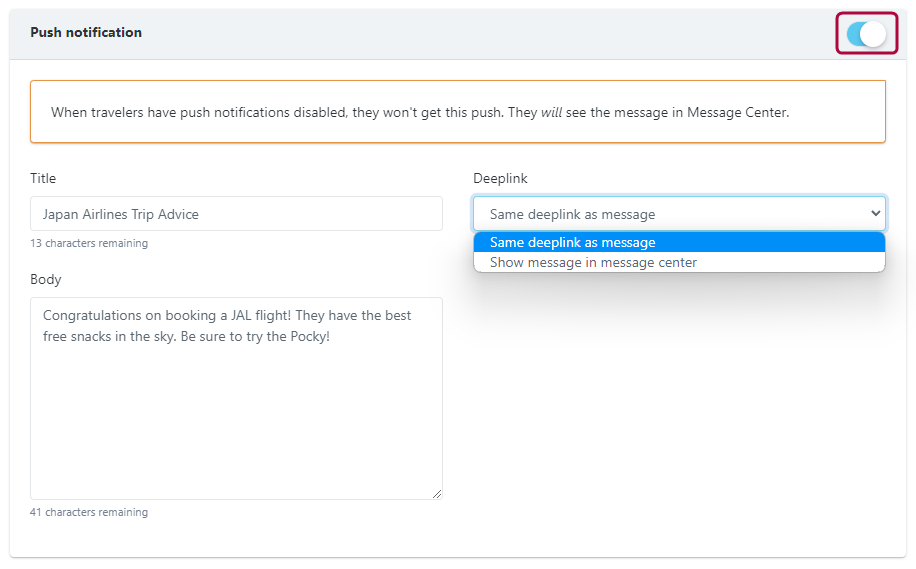Click "41 characters remaining" helper text

coord(89,512)
